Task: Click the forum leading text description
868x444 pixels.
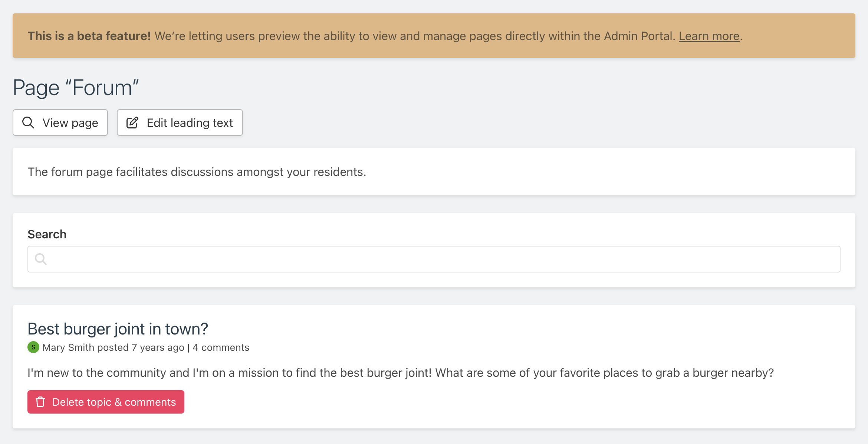Action: pyautogui.click(x=197, y=172)
